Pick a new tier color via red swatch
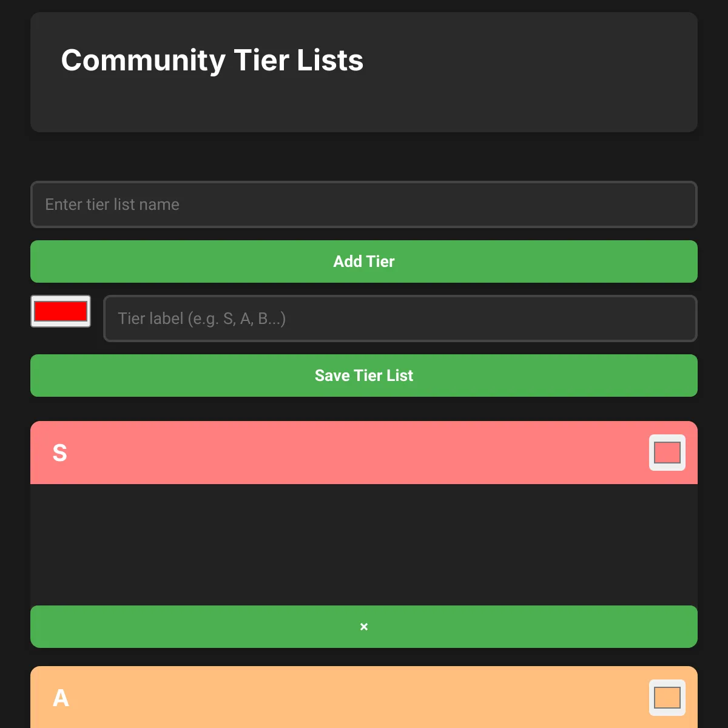Viewport: 728px width, 728px height. (x=61, y=311)
